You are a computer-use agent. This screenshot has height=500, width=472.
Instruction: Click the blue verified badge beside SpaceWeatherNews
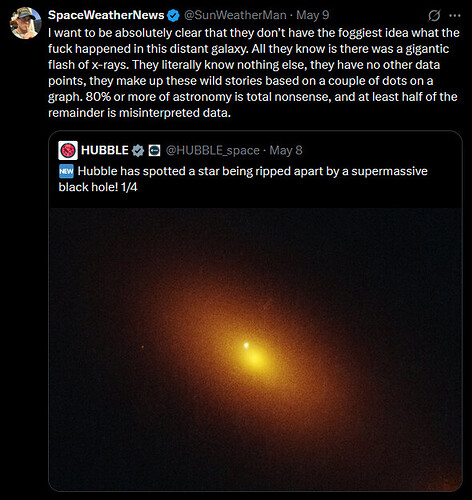point(173,16)
